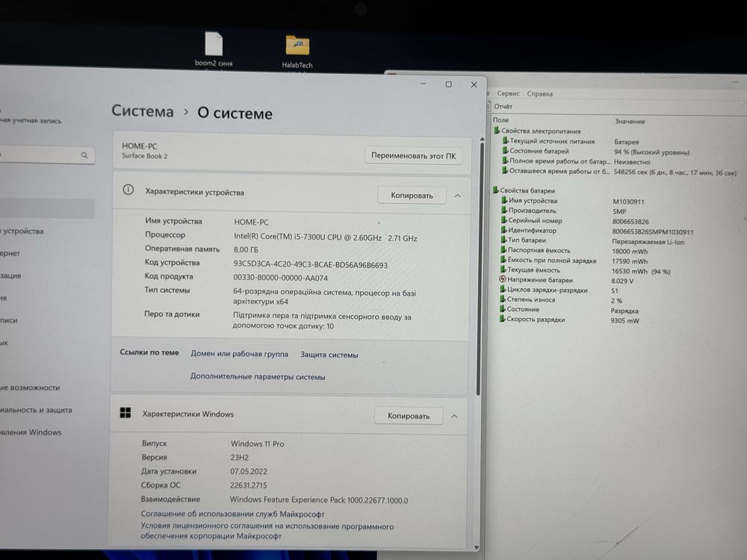Click battery voltage value 8.029 V
The image size is (747, 560).
click(x=622, y=281)
